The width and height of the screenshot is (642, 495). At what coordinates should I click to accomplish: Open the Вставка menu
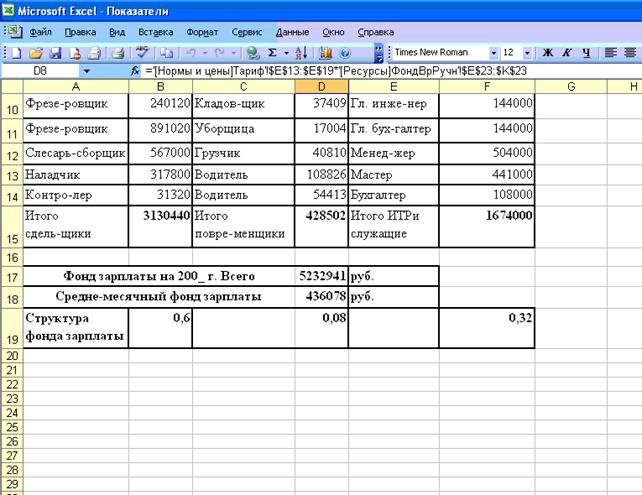click(x=156, y=32)
